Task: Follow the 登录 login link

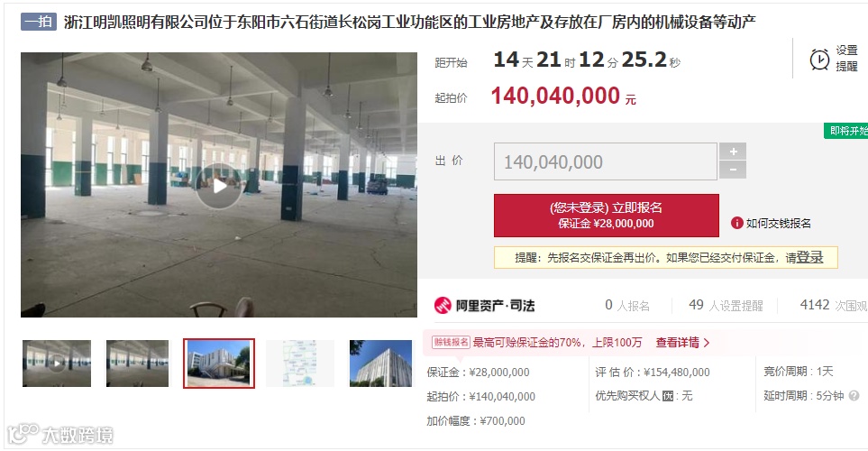Action: 810,258
